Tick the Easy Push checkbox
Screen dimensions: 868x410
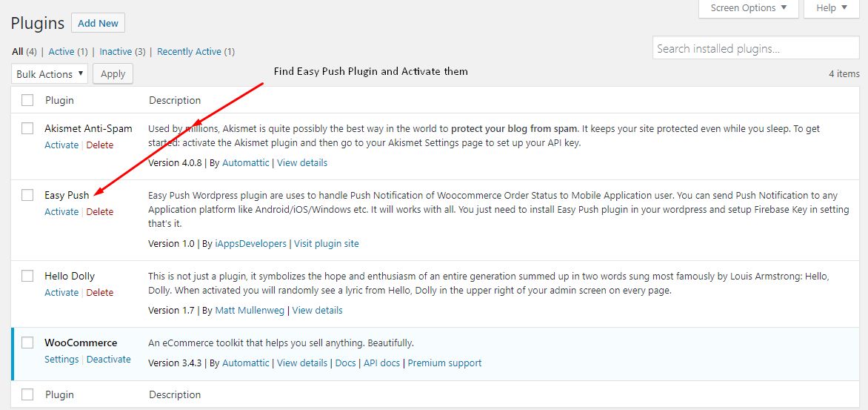[x=27, y=194]
